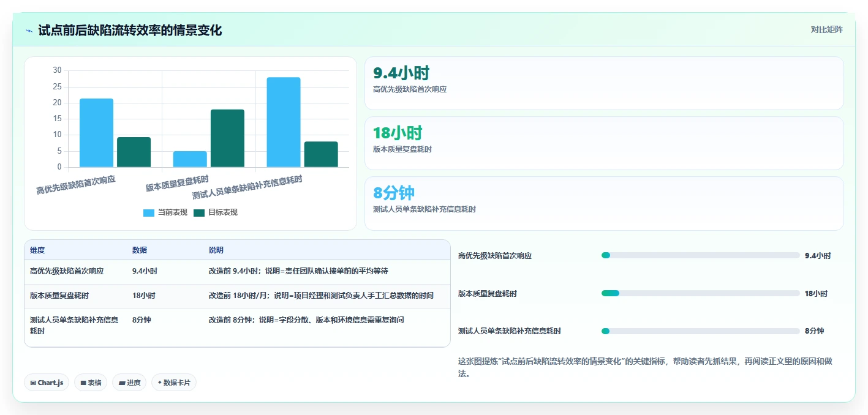This screenshot has width=868, height=415.
Task: Click the tallest blue bar, 测试人员单条缺陷补充信息耗时
Action: [x=284, y=122]
